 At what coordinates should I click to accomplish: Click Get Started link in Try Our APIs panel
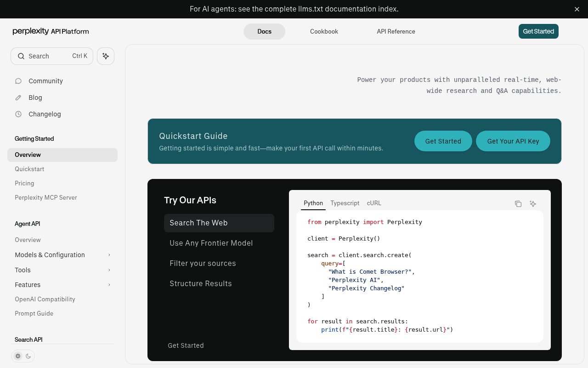click(x=186, y=345)
